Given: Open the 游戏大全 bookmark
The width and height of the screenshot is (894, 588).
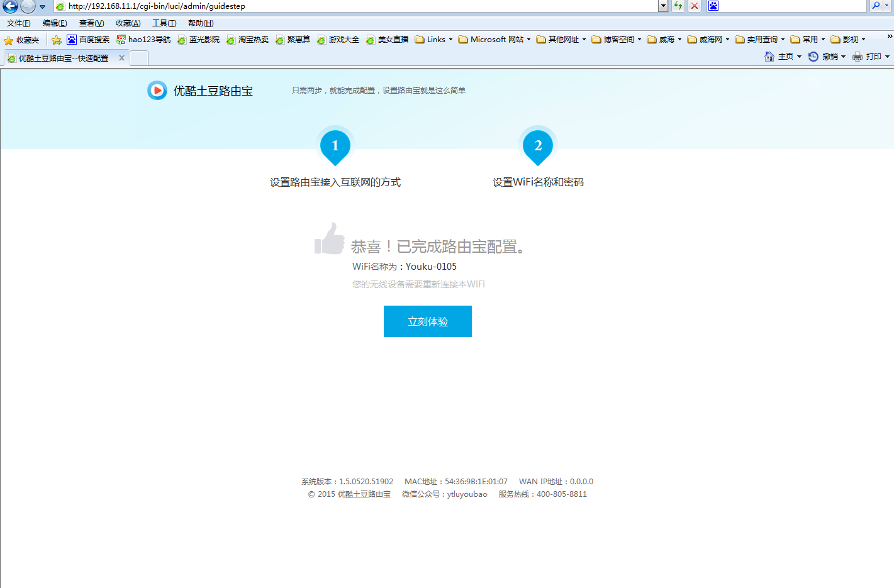Looking at the screenshot, I should tap(338, 40).
